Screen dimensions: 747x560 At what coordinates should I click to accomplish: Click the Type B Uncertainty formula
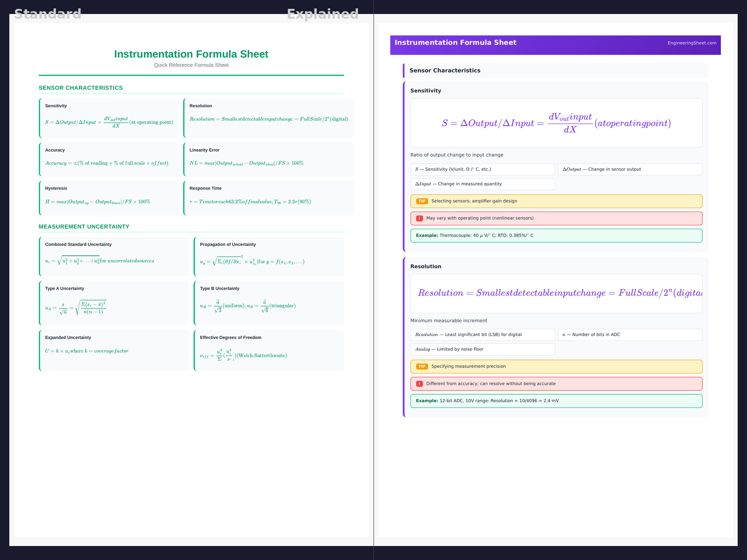248,306
